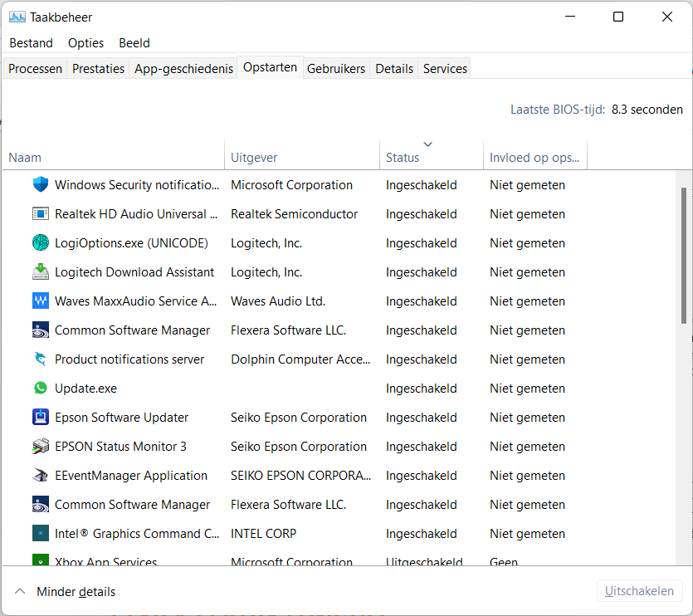The height and width of the screenshot is (616, 693).
Task: Open the Beeld menu
Action: (134, 43)
